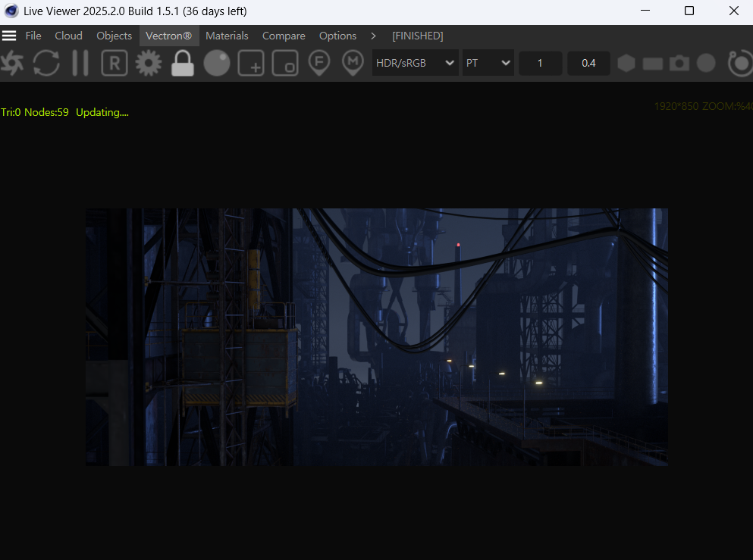
Task: Click the [FINISHED] status label
Action: [418, 36]
